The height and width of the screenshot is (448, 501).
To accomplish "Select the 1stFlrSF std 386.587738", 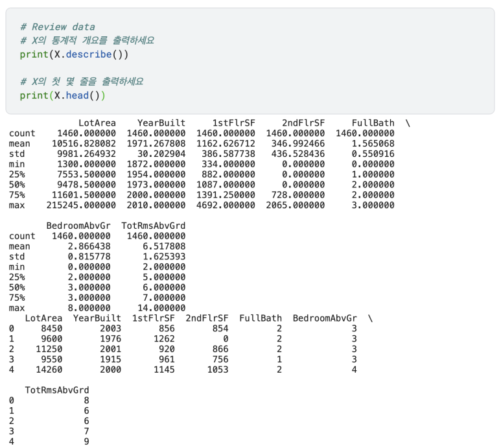I will (x=228, y=154).
